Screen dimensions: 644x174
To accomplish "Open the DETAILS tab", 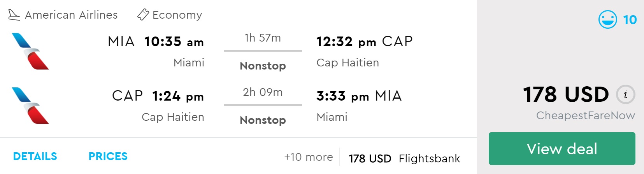I will 35,156.
